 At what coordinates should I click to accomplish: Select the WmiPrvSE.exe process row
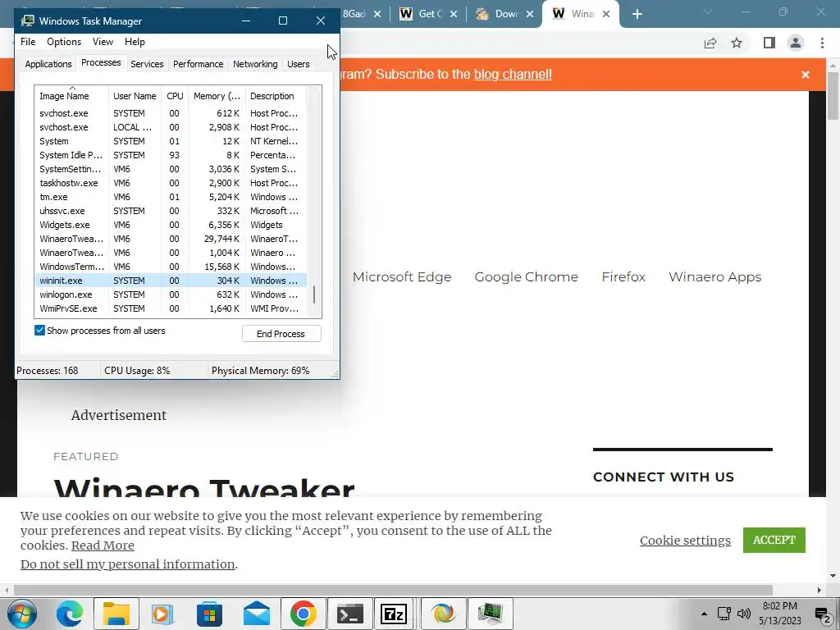tap(171, 308)
